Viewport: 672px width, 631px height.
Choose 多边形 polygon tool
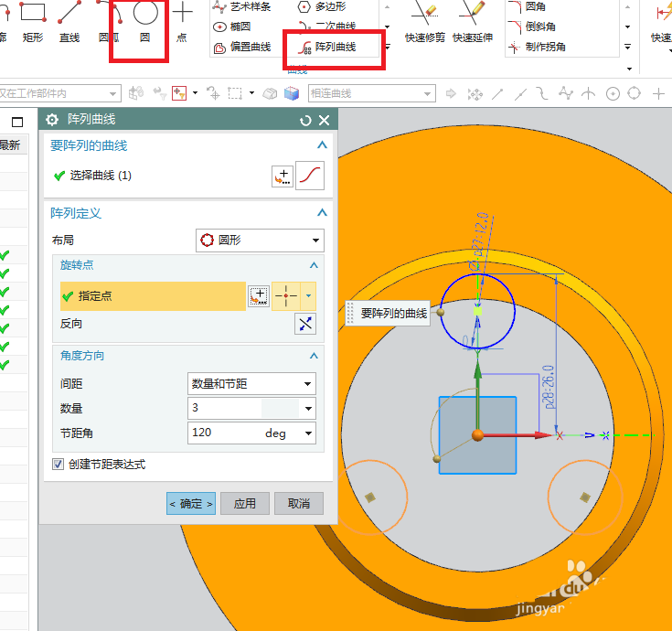(x=322, y=6)
